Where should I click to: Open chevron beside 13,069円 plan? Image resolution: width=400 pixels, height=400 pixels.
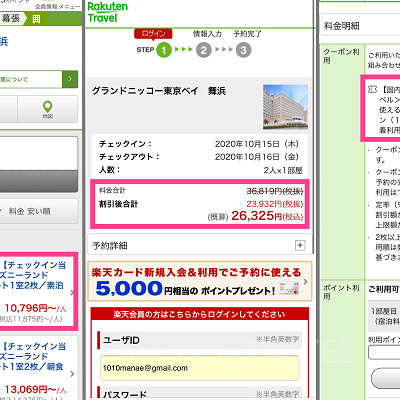coord(72,374)
